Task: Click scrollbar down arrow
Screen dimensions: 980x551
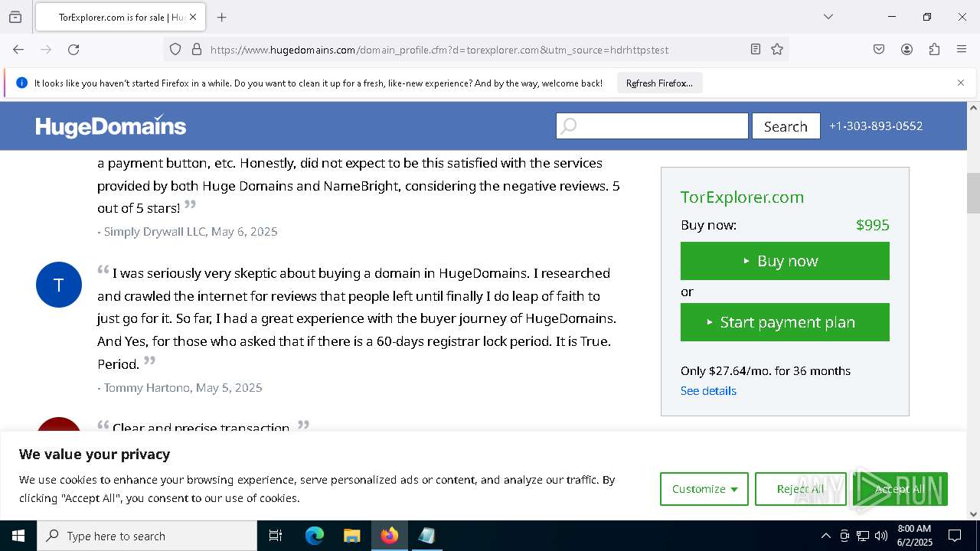Action: pos(973,514)
